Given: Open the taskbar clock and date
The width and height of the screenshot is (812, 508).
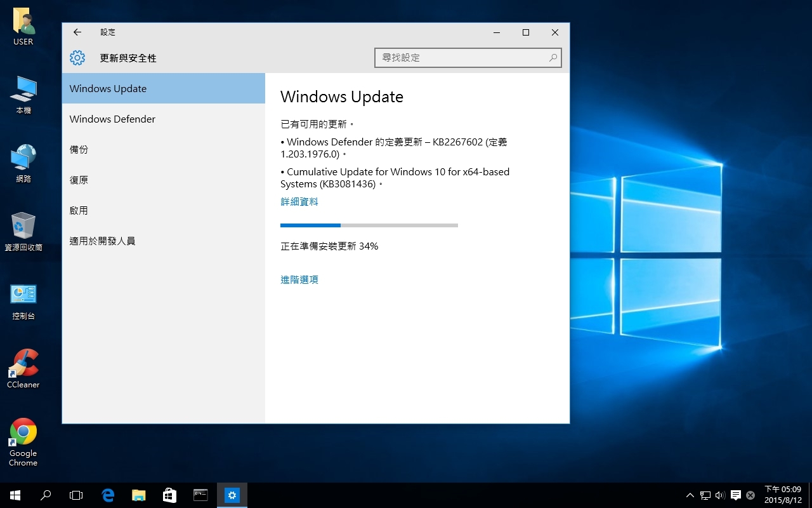Looking at the screenshot, I should pyautogui.click(x=782, y=495).
